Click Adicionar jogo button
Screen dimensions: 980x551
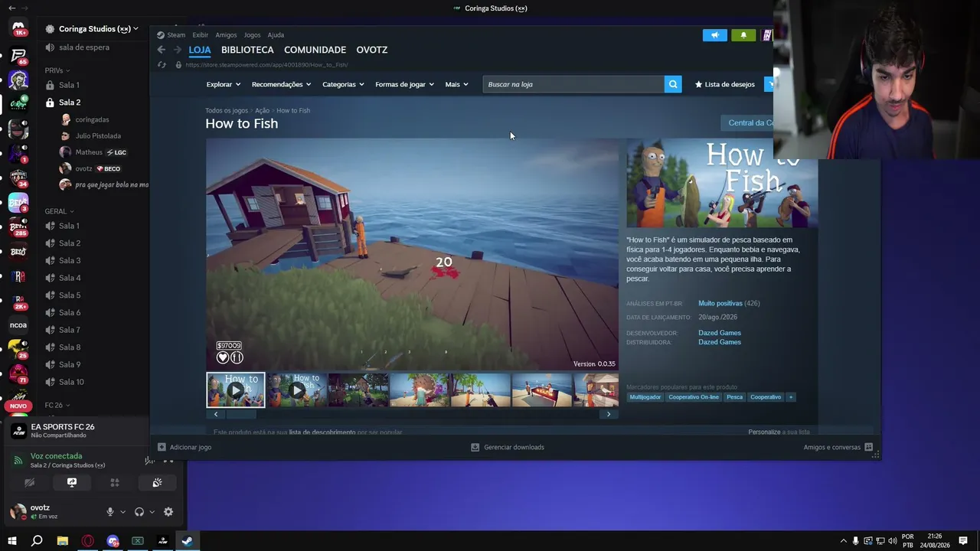click(185, 447)
